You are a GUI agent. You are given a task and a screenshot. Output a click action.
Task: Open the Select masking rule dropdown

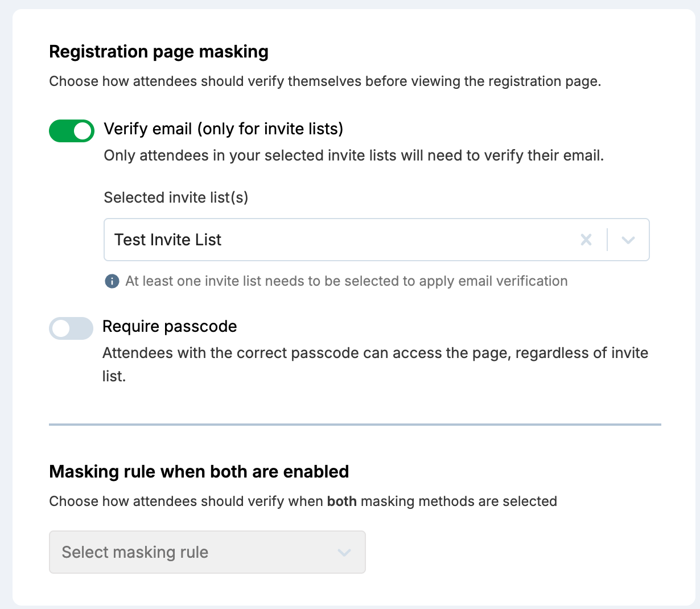point(207,552)
